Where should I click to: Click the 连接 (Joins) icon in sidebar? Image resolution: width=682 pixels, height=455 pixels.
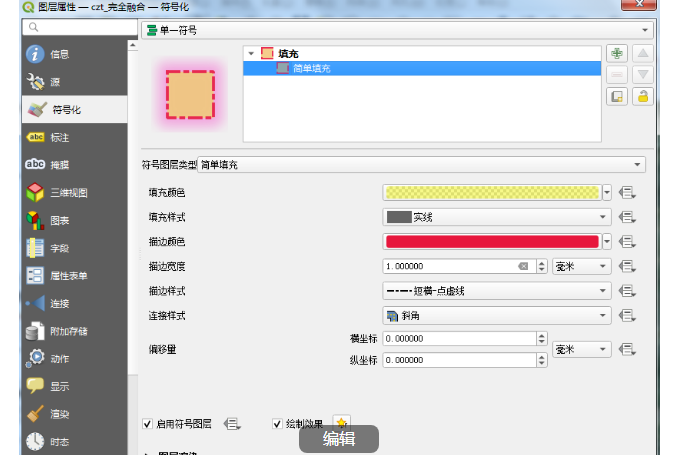point(35,304)
